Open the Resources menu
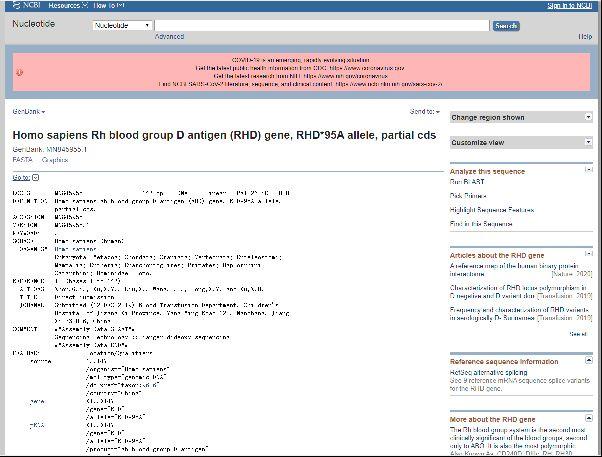This screenshot has width=602, height=457. (x=65, y=6)
